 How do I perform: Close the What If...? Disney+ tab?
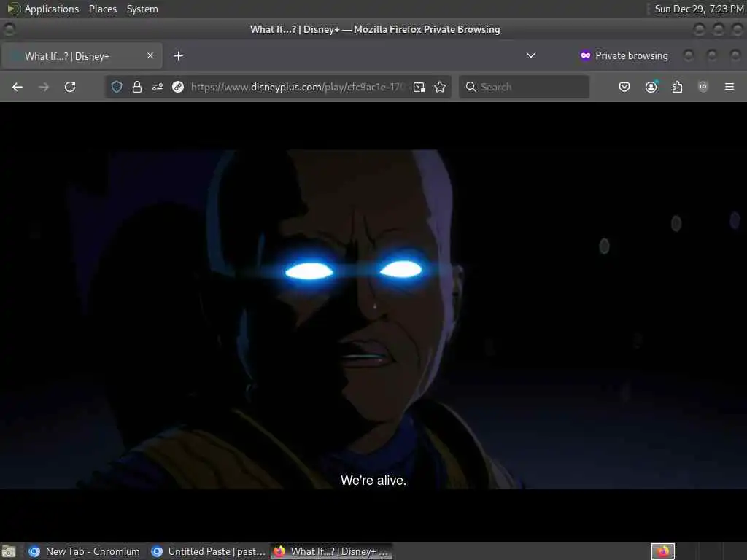point(150,55)
